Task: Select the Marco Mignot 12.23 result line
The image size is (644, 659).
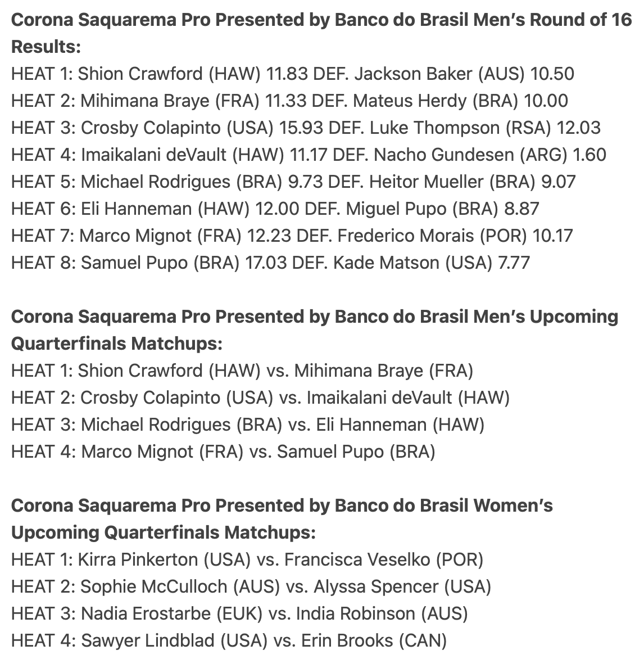Action: pyautogui.click(x=292, y=236)
